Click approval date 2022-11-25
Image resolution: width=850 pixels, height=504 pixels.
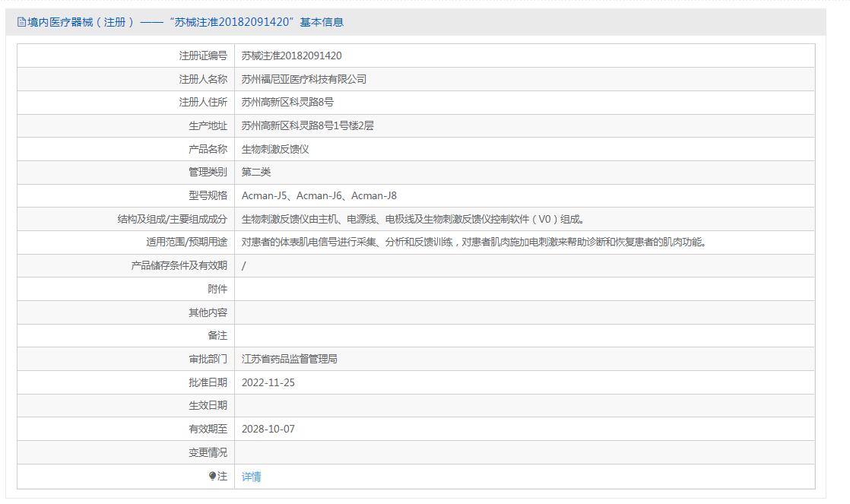click(268, 382)
